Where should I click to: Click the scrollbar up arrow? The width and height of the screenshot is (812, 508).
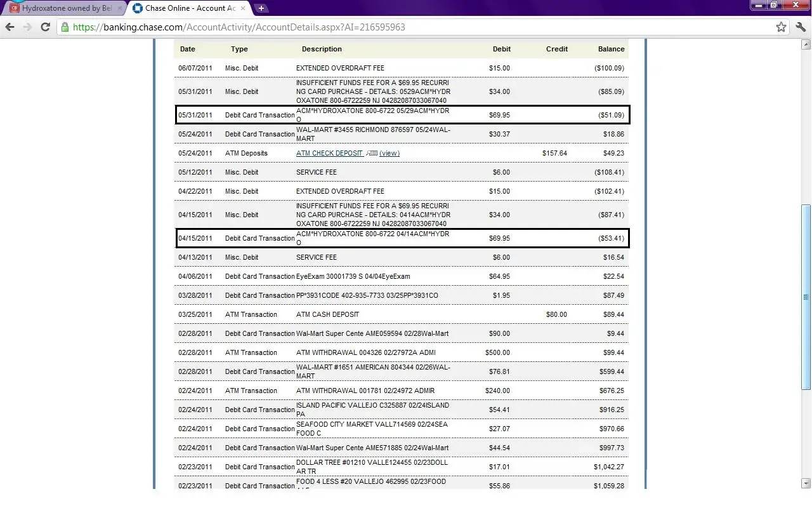click(x=806, y=44)
